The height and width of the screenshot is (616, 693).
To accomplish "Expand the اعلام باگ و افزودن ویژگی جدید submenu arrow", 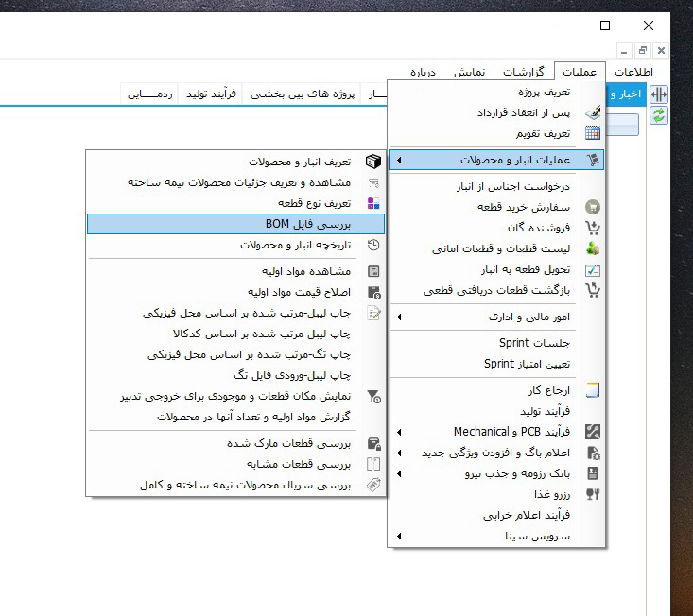I will click(399, 453).
